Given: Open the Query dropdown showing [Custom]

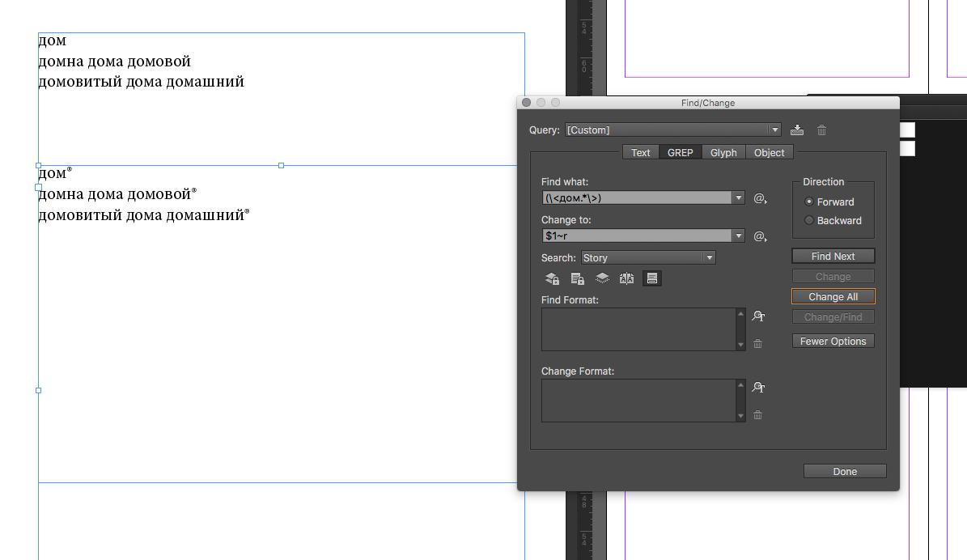Looking at the screenshot, I should pyautogui.click(x=672, y=130).
